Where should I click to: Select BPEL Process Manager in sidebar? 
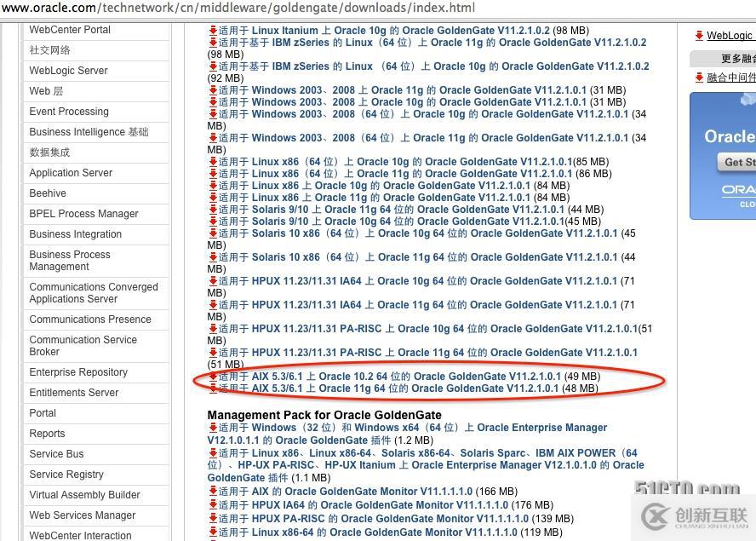pos(84,213)
